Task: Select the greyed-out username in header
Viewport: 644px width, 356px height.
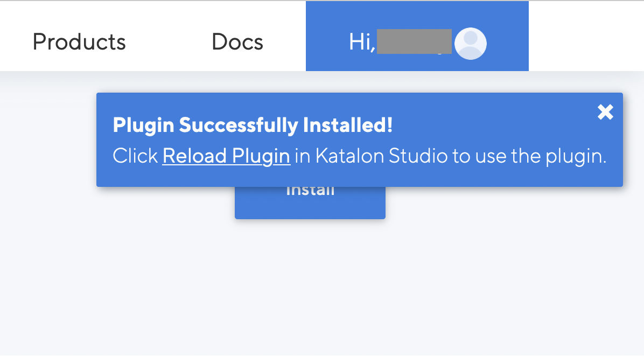Action: 414,42
